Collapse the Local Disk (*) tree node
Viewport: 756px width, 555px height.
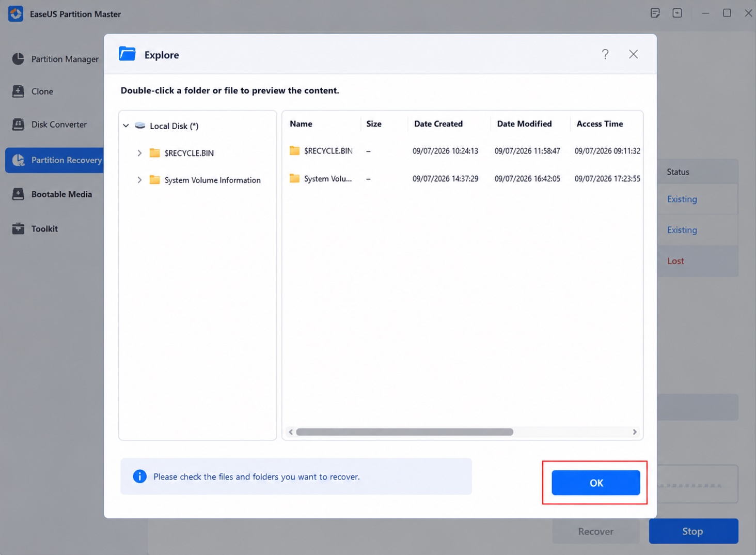(x=126, y=126)
